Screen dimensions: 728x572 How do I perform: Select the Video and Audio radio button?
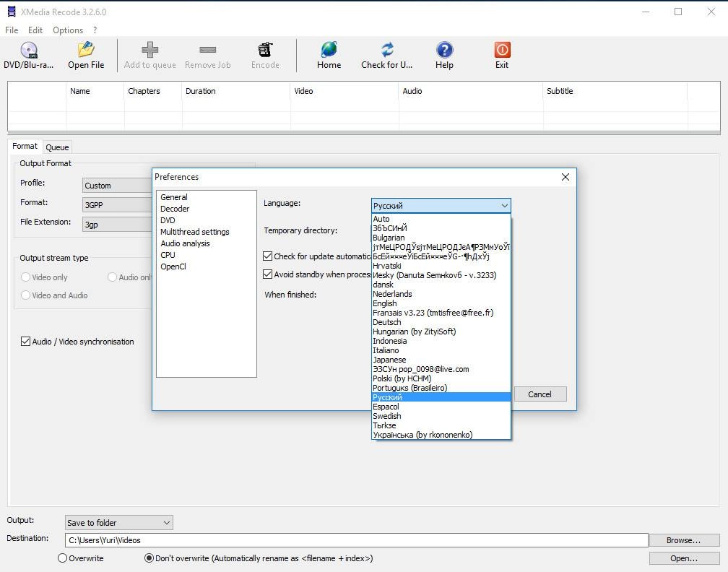pyautogui.click(x=25, y=295)
